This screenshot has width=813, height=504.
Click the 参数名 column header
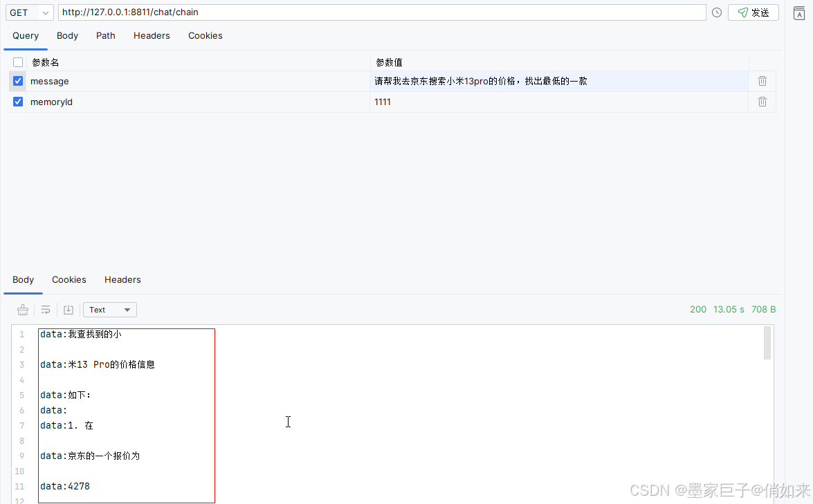46,63
